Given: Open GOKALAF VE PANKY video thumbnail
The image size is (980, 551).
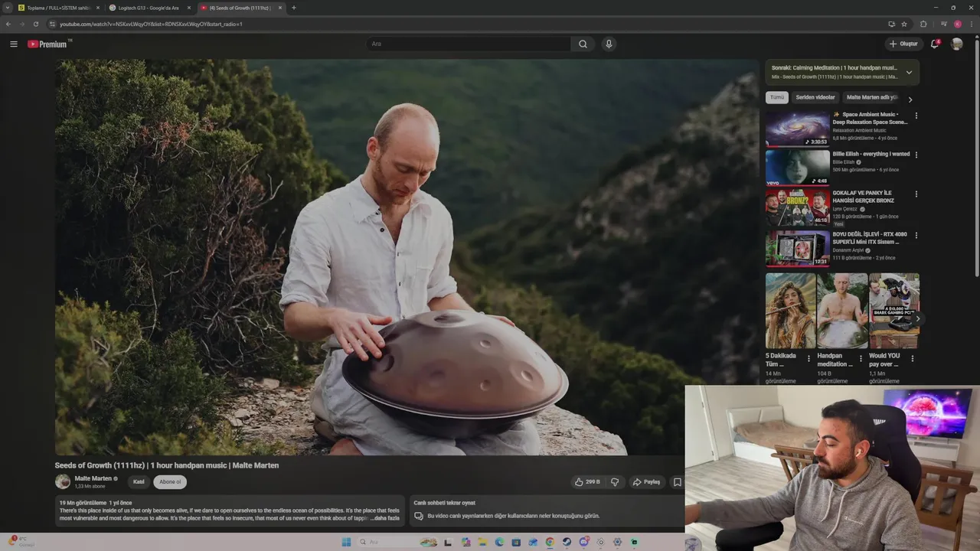Looking at the screenshot, I should (x=797, y=207).
